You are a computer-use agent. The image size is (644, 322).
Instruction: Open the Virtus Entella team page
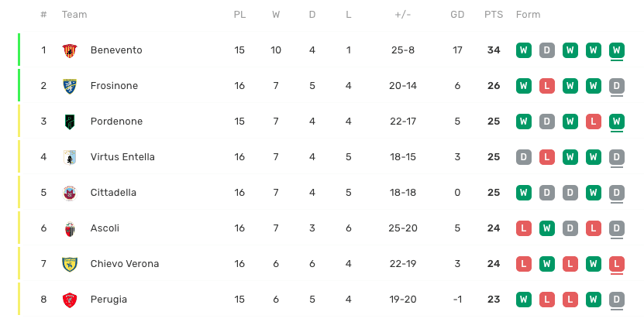[x=122, y=157]
